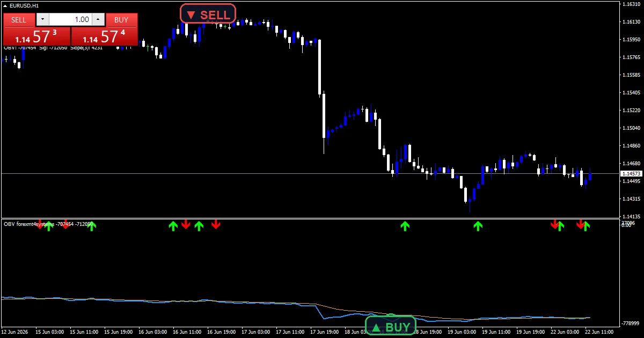Click the 12 Jun 2026 time axis label
This screenshot has width=644, height=338.
tap(15, 332)
